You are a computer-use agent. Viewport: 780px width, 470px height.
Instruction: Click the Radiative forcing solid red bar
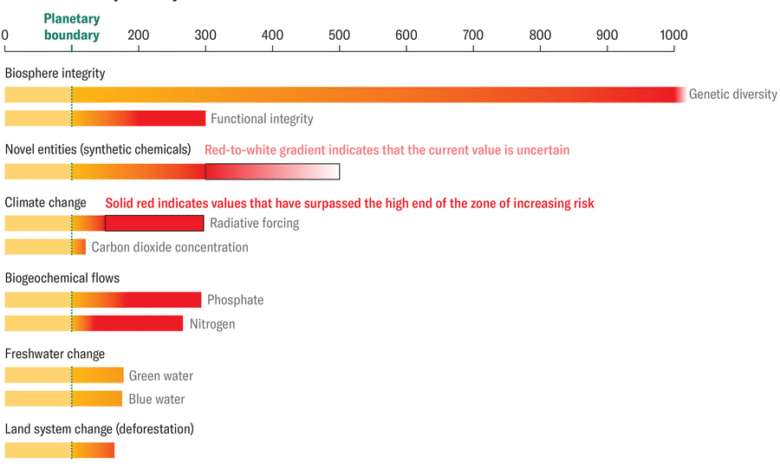click(154, 223)
